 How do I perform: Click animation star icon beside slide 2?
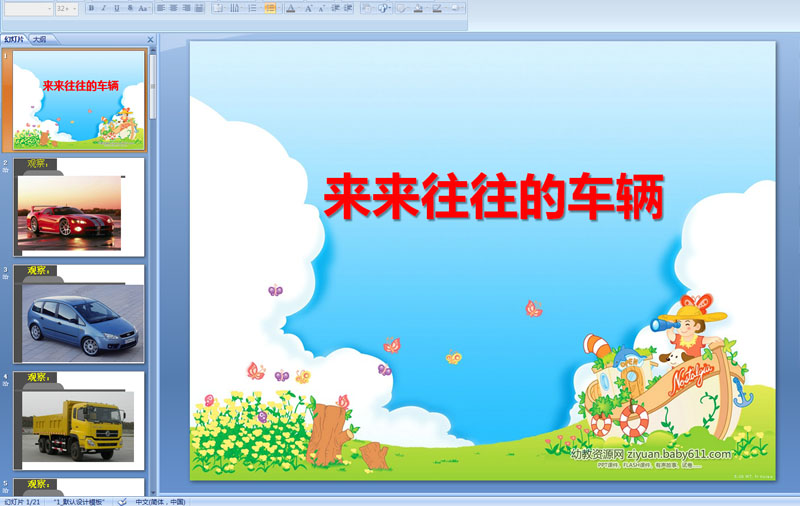click(x=6, y=170)
